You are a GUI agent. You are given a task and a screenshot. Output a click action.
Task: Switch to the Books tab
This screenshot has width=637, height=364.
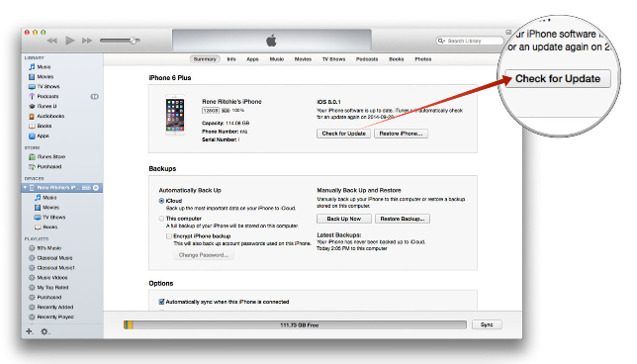point(397,59)
